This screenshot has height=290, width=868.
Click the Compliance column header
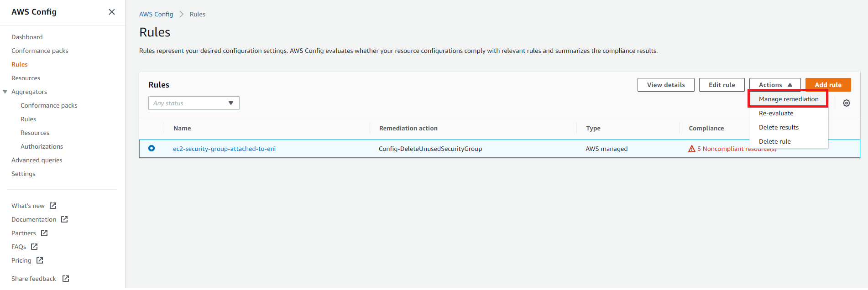click(x=706, y=128)
